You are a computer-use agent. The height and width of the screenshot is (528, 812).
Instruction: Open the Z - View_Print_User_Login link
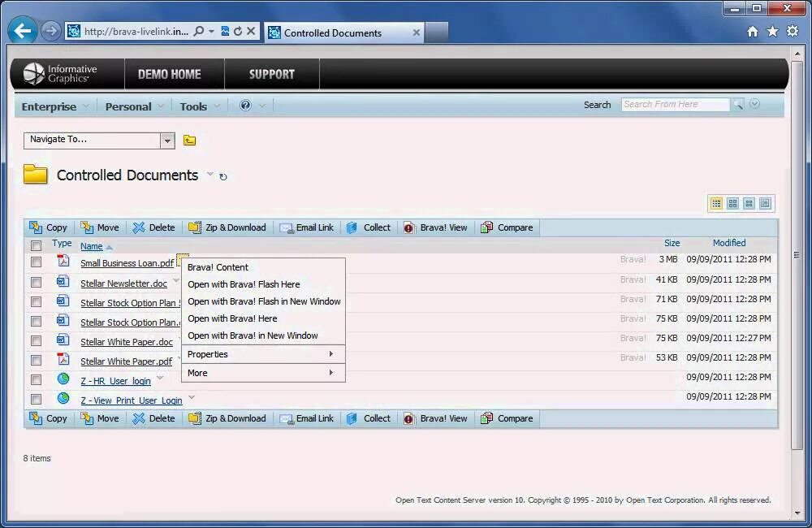pos(132,400)
